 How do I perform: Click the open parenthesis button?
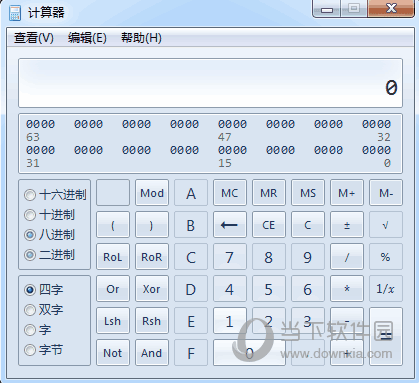113,225
